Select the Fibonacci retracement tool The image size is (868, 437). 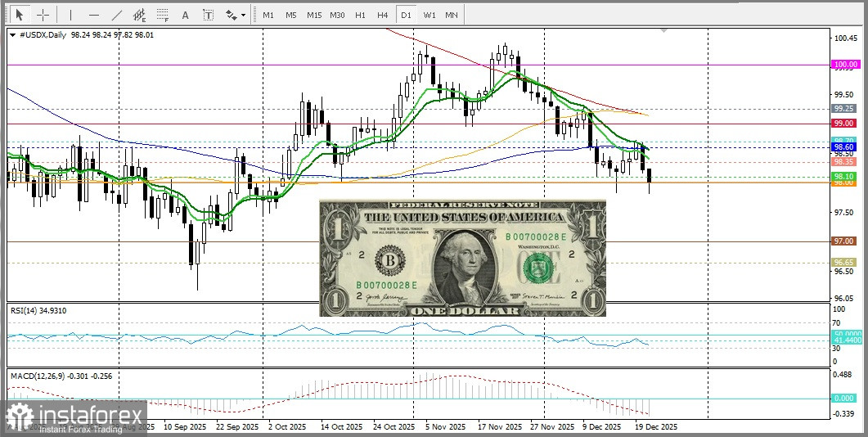coord(162,15)
